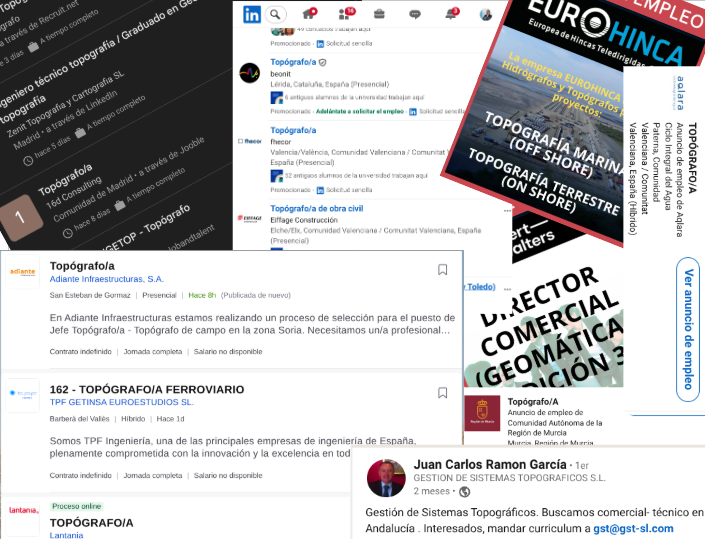Screen dimensions: 705x539
Task: Open the LinkedIn search magnifier
Action: coord(276,14)
